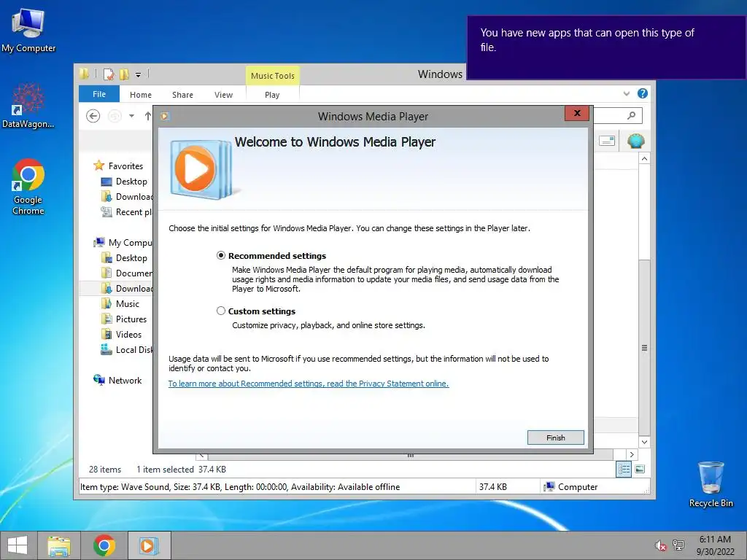Screen dimensions: 747x560
Task: Open Desktop under Favorites
Action: click(131, 182)
